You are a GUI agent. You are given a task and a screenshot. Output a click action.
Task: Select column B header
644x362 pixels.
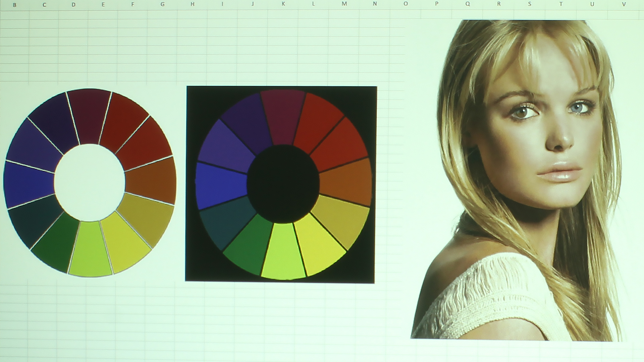coord(14,5)
